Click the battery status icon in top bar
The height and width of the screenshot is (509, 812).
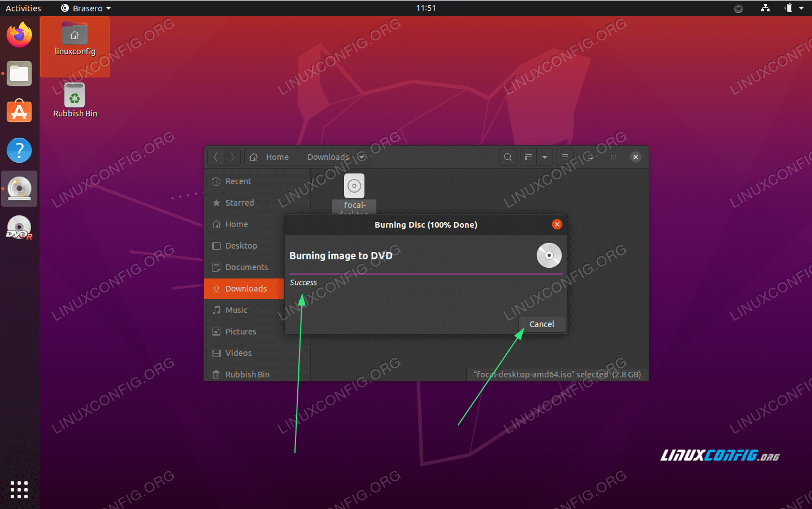789,8
